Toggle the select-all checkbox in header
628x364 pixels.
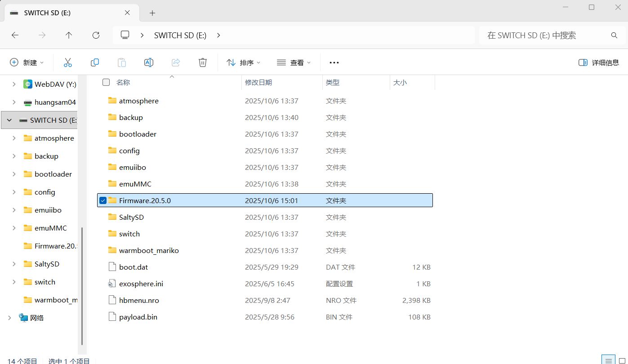coord(106,82)
